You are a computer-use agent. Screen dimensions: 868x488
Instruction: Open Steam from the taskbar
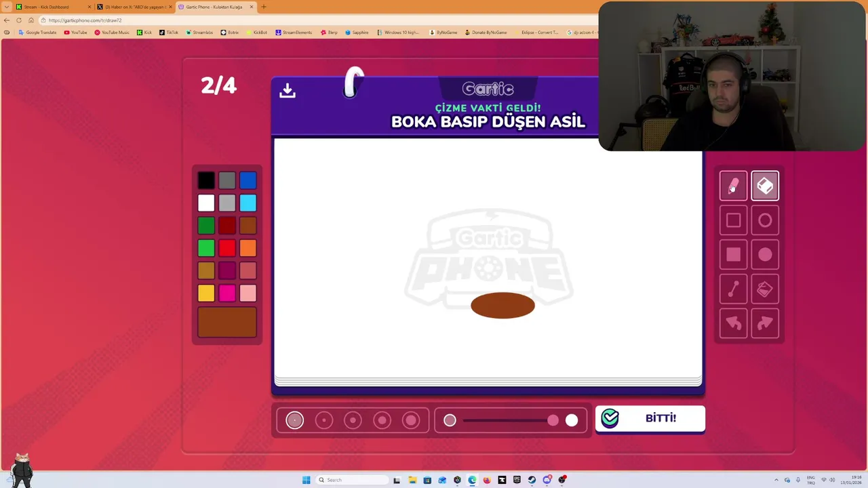pyautogui.click(x=532, y=480)
